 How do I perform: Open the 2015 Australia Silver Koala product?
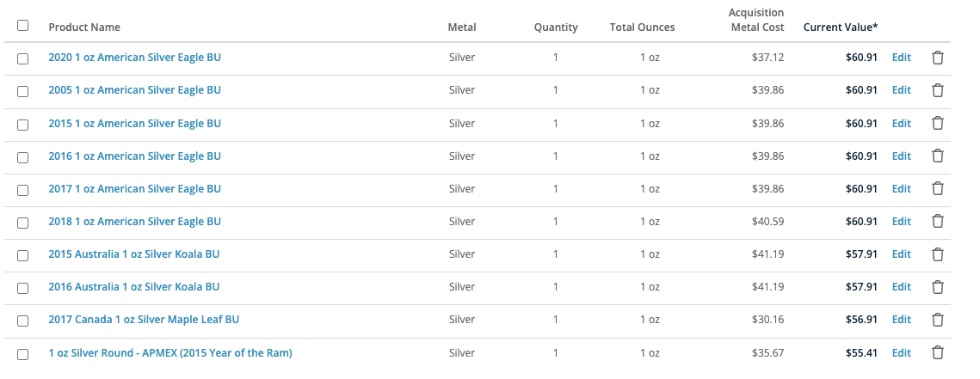(134, 254)
